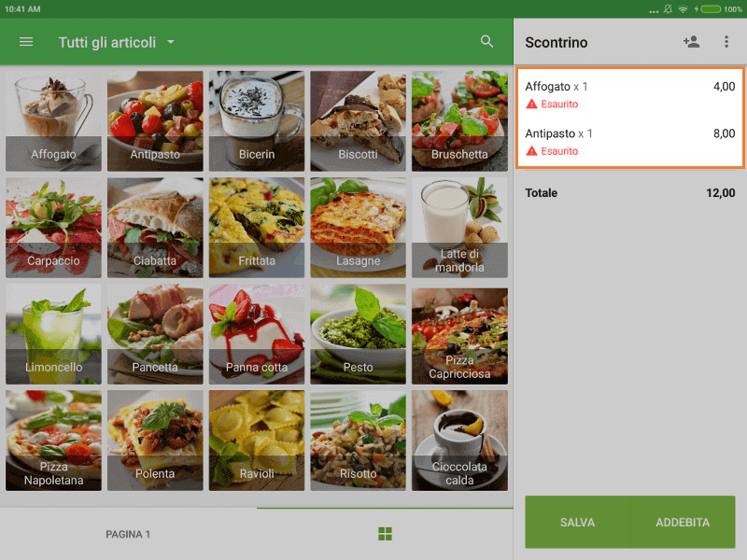The image size is (747, 560).
Task: Tap the Wi-Fi status bar icon
Action: [683, 9]
